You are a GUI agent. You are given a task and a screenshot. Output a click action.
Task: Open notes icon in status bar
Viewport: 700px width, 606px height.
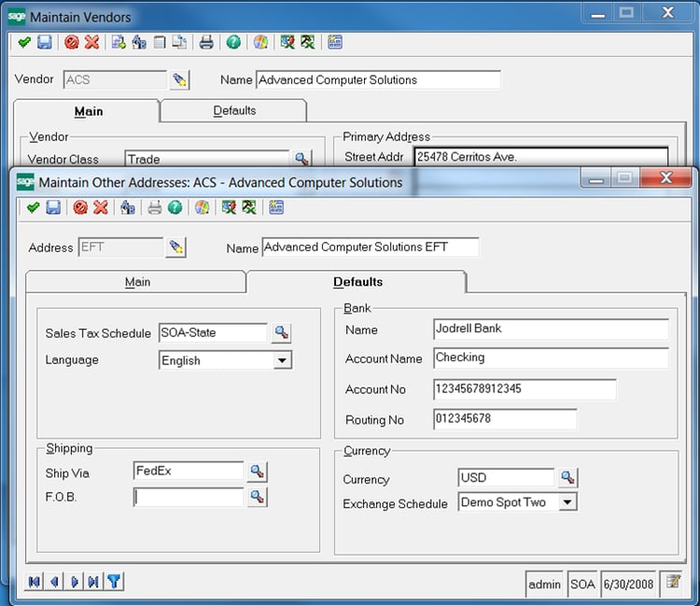click(x=672, y=584)
